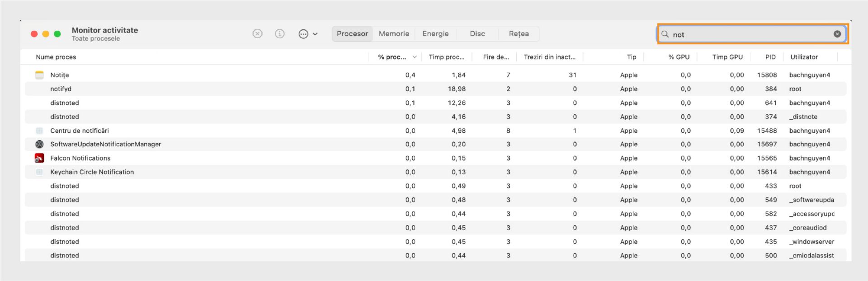
Task: Switch to the Energie tab
Action: (435, 34)
